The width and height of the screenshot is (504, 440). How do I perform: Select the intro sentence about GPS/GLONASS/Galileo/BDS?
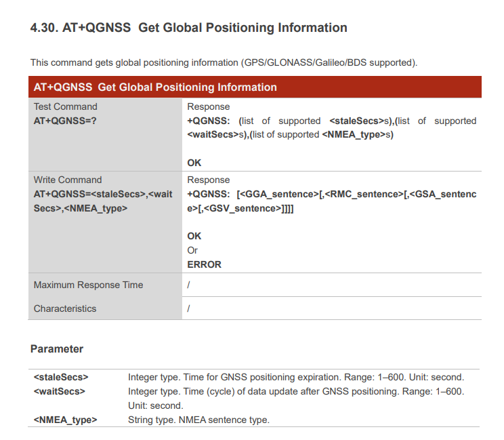click(224, 62)
